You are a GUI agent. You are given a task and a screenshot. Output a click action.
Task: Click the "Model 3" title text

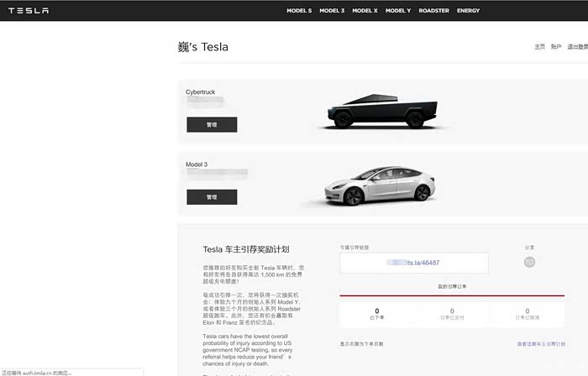197,164
